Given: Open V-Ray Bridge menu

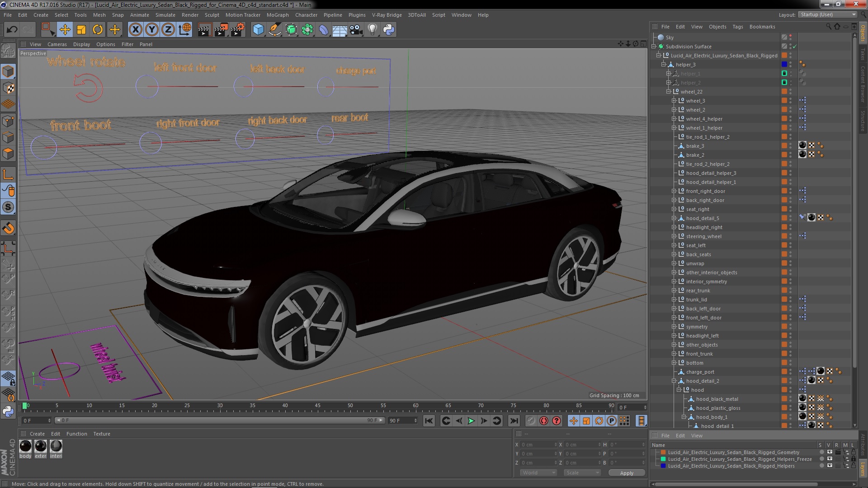Looking at the screenshot, I should click(x=387, y=15).
